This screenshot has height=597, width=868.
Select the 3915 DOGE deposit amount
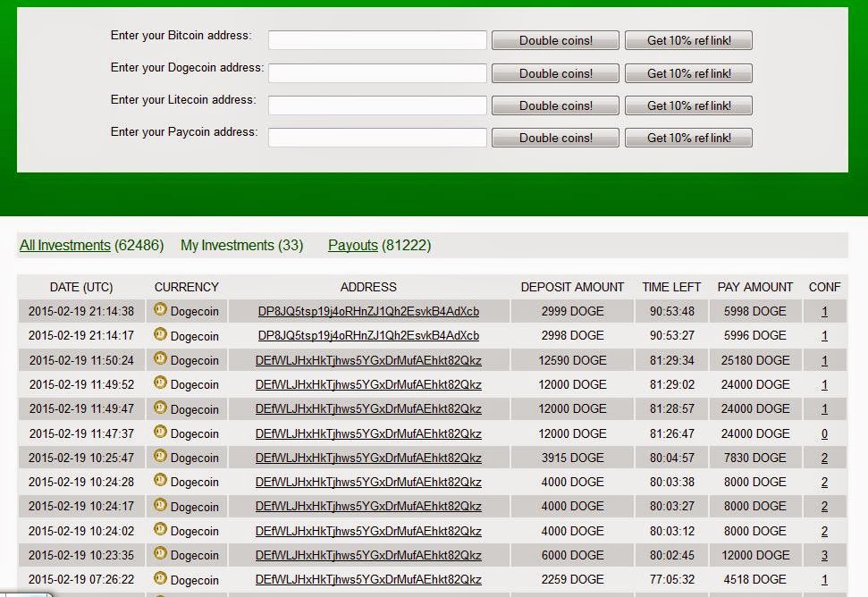tap(572, 458)
